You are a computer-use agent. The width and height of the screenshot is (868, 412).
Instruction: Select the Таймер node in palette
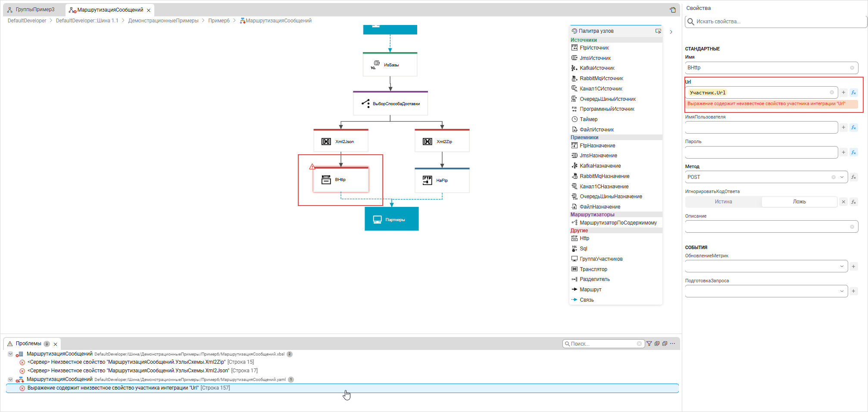(588, 119)
